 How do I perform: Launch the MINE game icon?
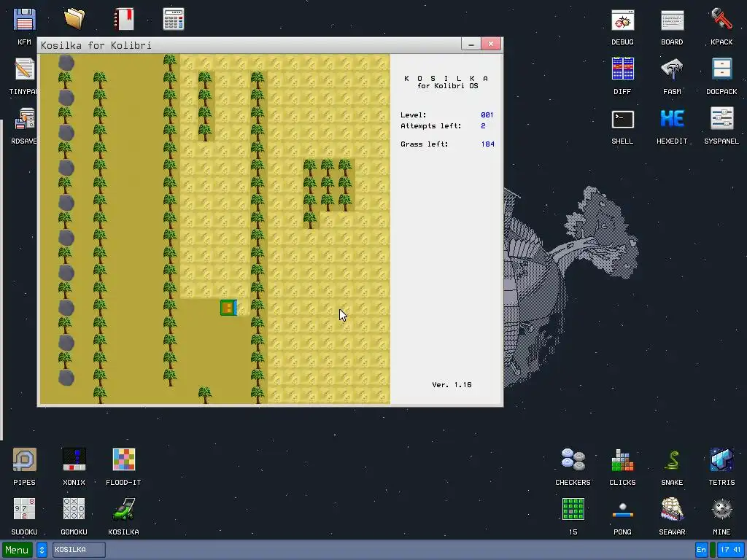tap(721, 510)
